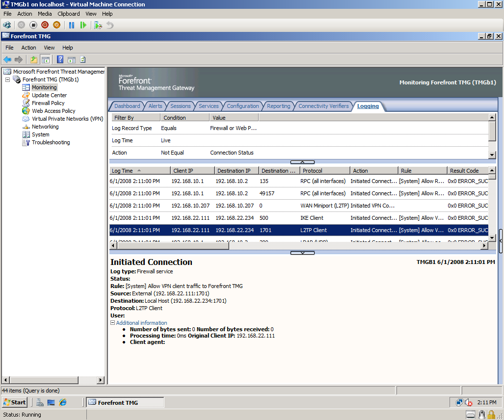Click the log list scroll-down arrow
The image size is (504, 420).
point(492,238)
